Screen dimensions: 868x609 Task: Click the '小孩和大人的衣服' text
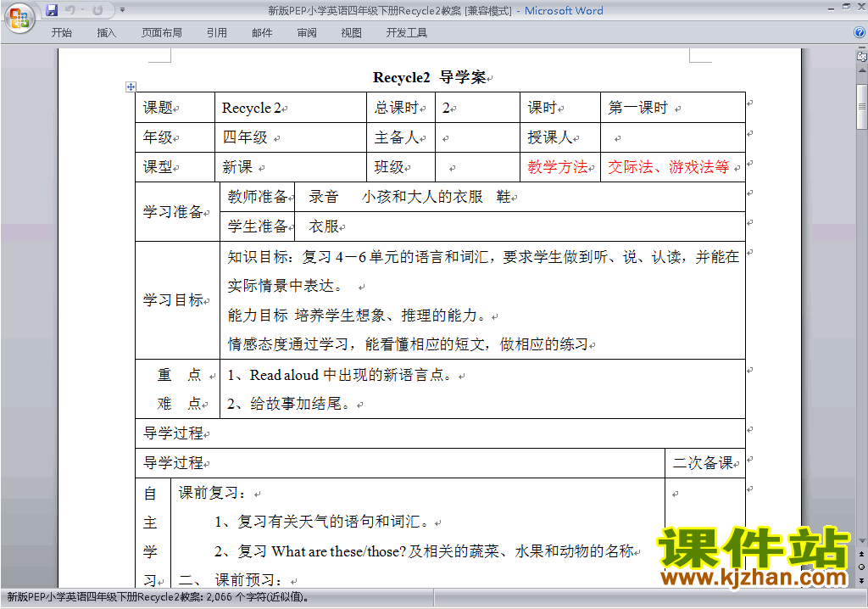(422, 197)
